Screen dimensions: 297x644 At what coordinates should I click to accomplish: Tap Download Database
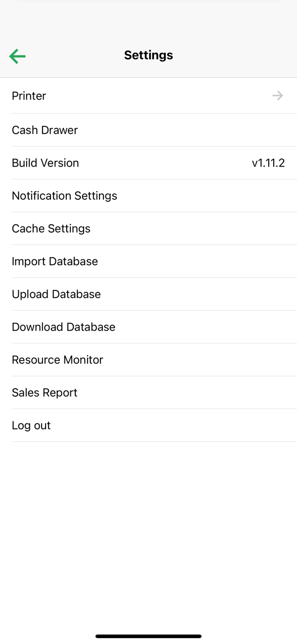[63, 327]
